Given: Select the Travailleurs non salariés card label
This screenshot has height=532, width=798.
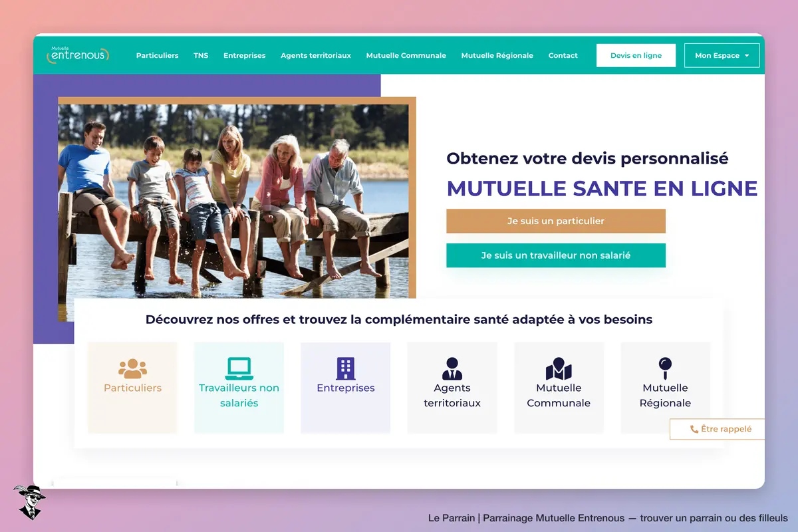Looking at the screenshot, I should click(x=239, y=396).
